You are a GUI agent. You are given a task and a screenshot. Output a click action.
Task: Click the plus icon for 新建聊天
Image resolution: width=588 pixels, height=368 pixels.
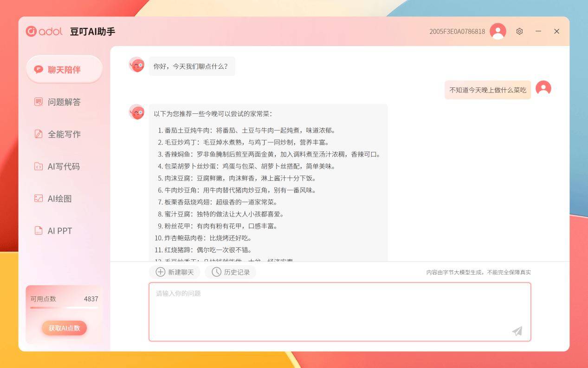coord(161,272)
